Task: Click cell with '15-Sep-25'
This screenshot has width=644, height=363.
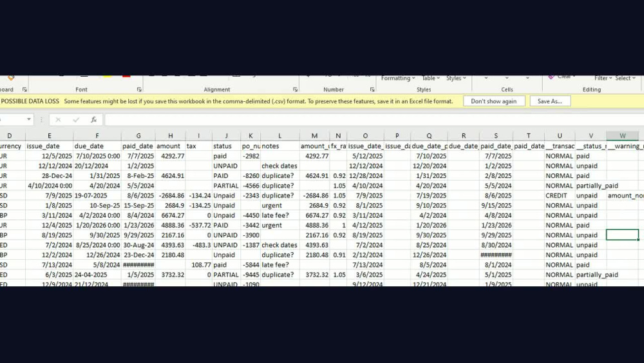Action: coord(138,206)
